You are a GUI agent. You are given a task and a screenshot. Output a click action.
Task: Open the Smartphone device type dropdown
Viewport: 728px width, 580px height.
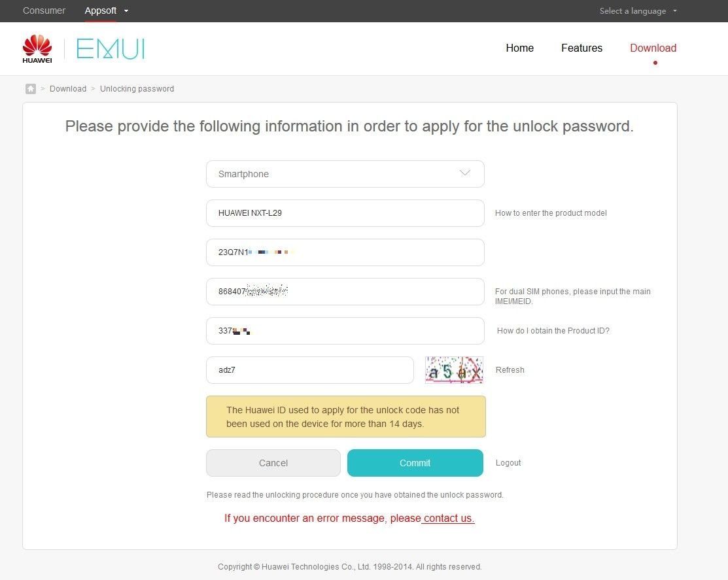click(345, 174)
